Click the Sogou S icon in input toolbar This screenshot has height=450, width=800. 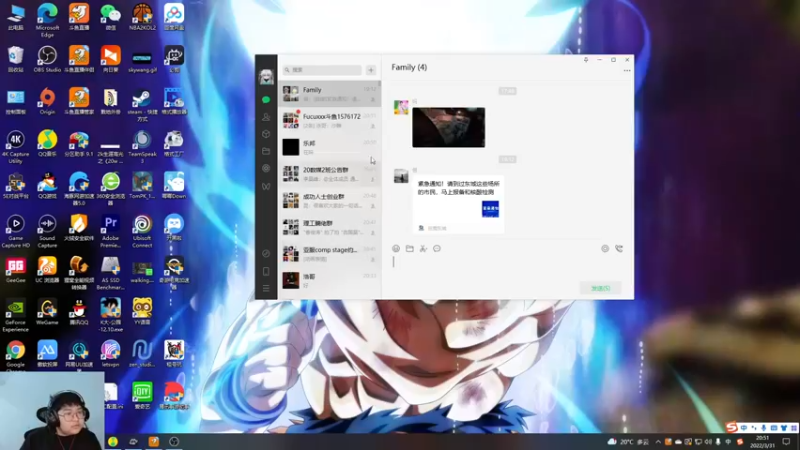click(732, 428)
